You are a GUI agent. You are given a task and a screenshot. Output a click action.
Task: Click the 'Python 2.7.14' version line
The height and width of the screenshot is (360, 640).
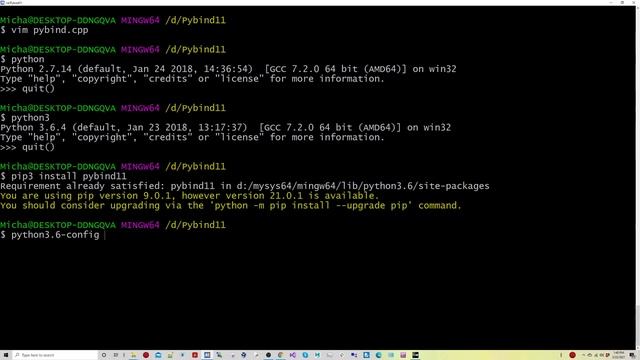228,69
